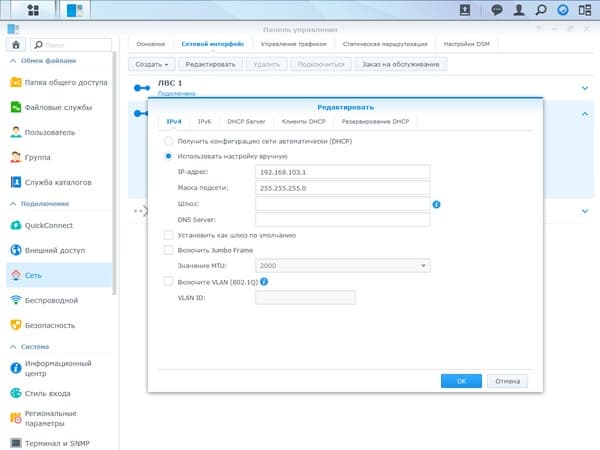Enable VLAN (802.1Q) checkbox
600x450 pixels.
pos(168,282)
